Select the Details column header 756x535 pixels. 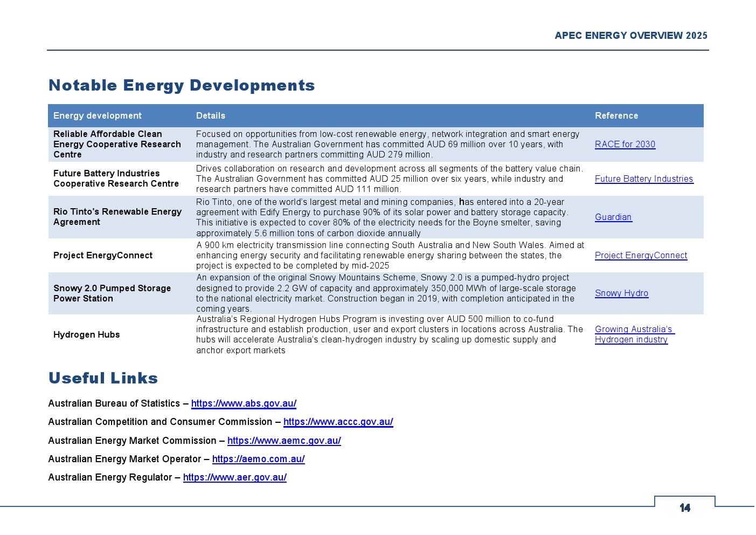211,116
